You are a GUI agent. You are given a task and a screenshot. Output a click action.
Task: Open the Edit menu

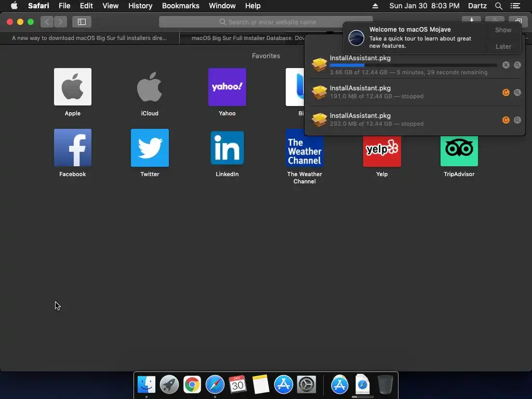tap(86, 6)
